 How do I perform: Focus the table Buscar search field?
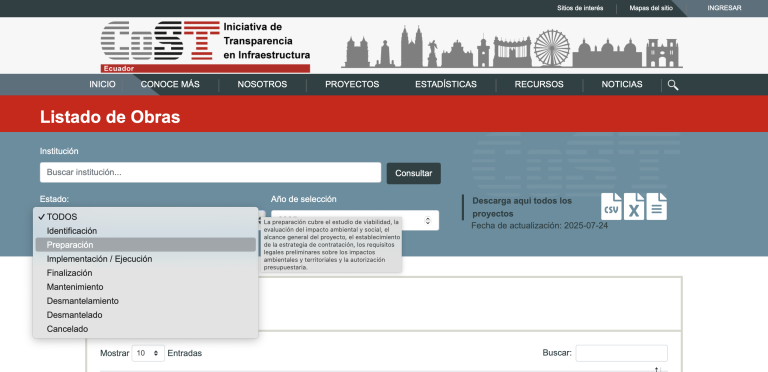[x=621, y=353]
